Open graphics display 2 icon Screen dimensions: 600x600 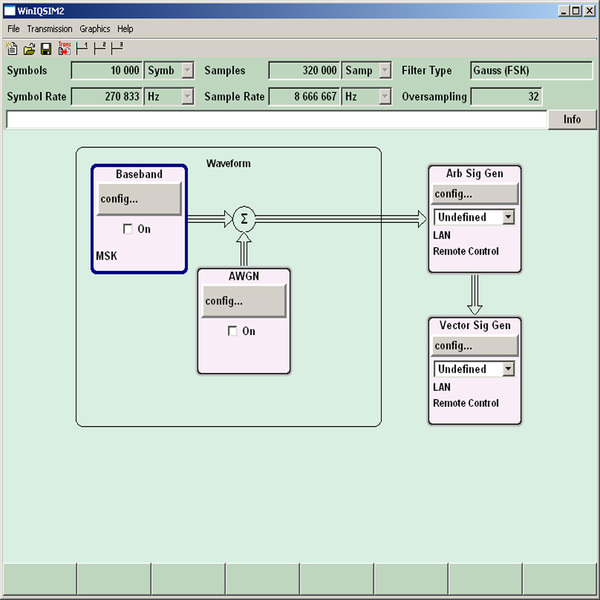tap(99, 48)
